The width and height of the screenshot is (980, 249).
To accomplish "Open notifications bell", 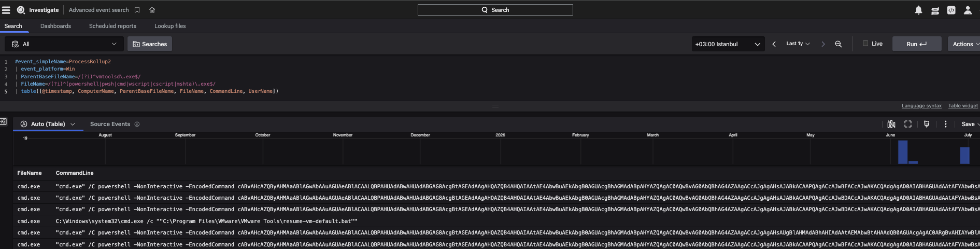I will (x=918, y=10).
